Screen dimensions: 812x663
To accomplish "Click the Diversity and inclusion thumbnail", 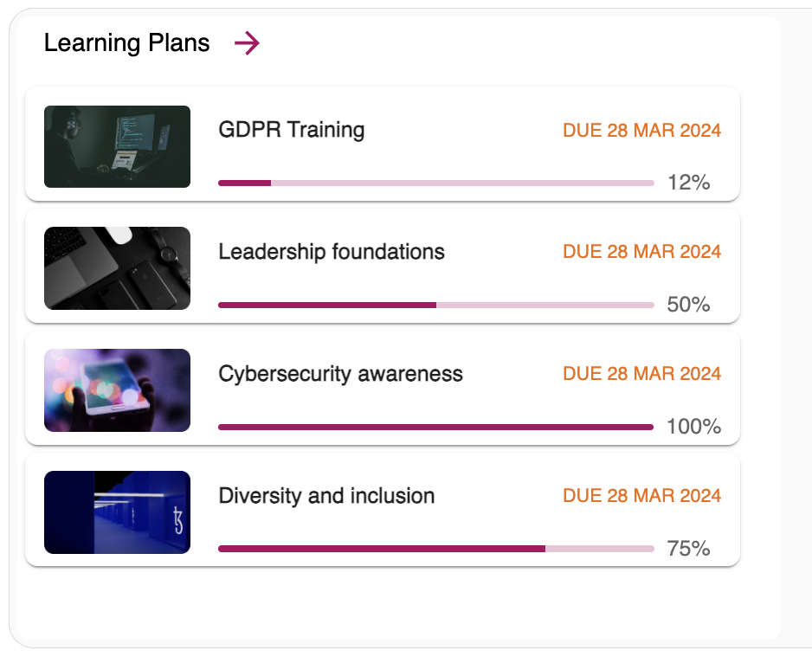I will click(x=117, y=512).
